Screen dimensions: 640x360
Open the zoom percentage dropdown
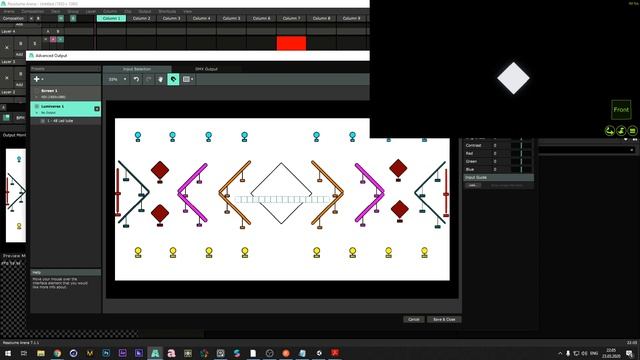coord(118,79)
